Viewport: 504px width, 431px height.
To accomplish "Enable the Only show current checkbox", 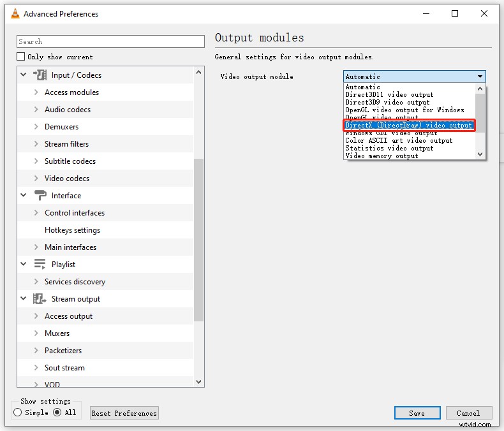I will pyautogui.click(x=21, y=57).
